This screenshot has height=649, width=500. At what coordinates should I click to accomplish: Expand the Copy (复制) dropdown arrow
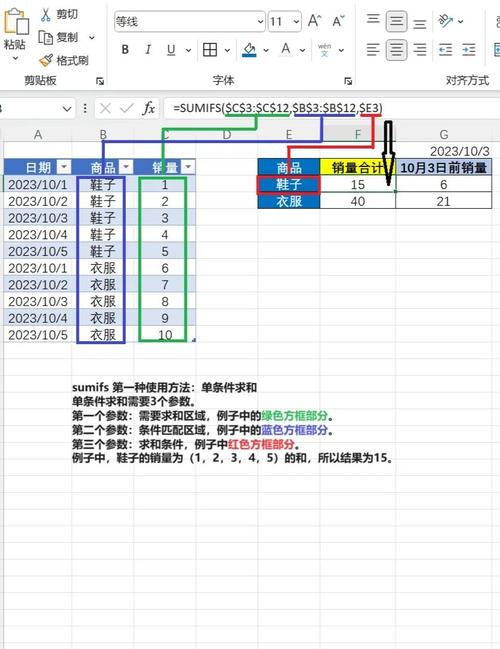click(92, 38)
